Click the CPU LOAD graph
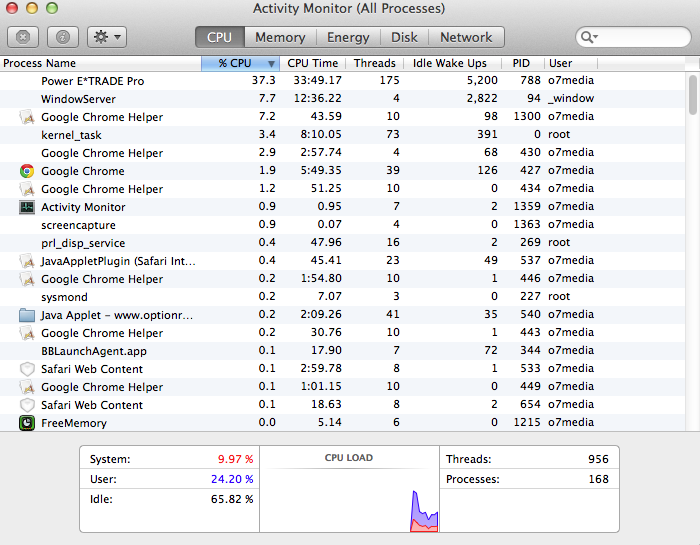Image resolution: width=700 pixels, height=545 pixels. (x=349, y=500)
